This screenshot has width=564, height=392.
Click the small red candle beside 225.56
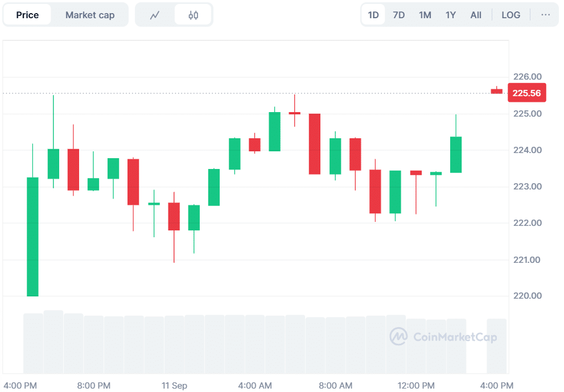click(496, 91)
